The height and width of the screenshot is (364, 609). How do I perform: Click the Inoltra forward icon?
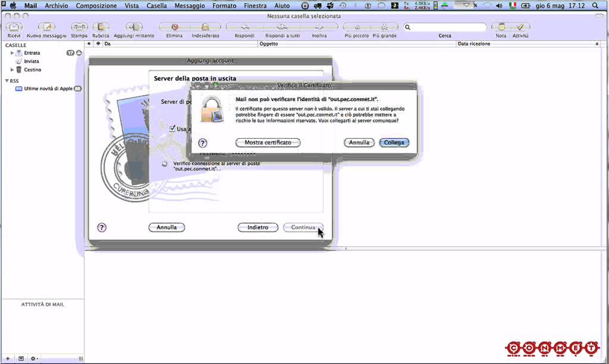pyautogui.click(x=319, y=27)
